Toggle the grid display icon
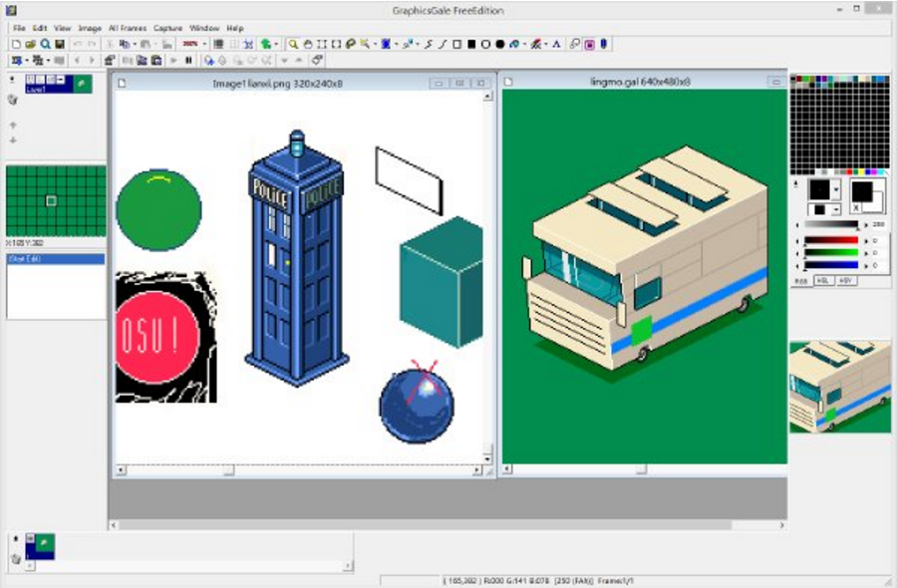The height and width of the screenshot is (588, 897). pyautogui.click(x=218, y=44)
